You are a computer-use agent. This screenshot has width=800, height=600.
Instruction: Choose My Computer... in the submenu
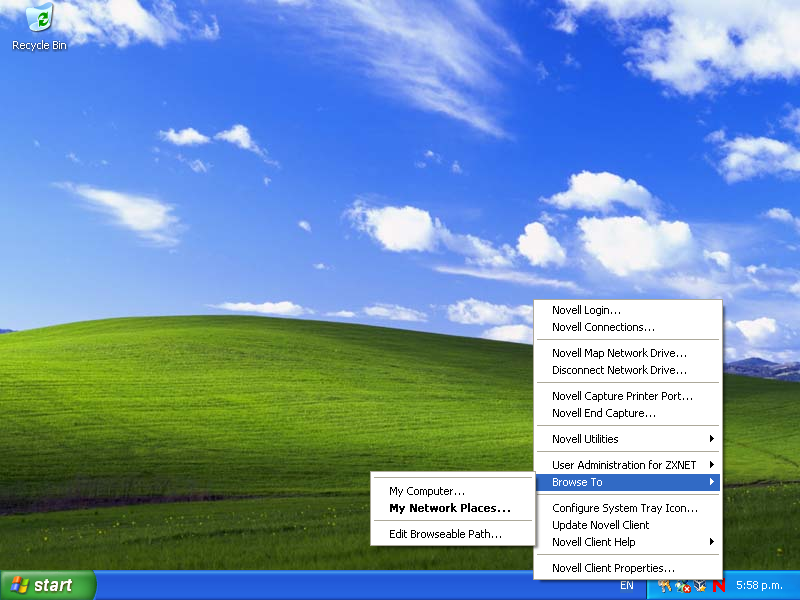tap(453, 491)
